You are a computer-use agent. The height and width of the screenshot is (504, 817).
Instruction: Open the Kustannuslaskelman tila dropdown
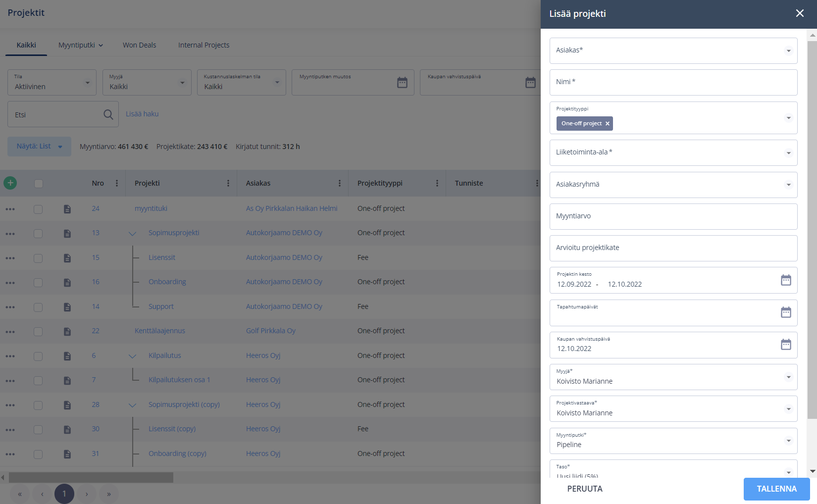pos(242,82)
